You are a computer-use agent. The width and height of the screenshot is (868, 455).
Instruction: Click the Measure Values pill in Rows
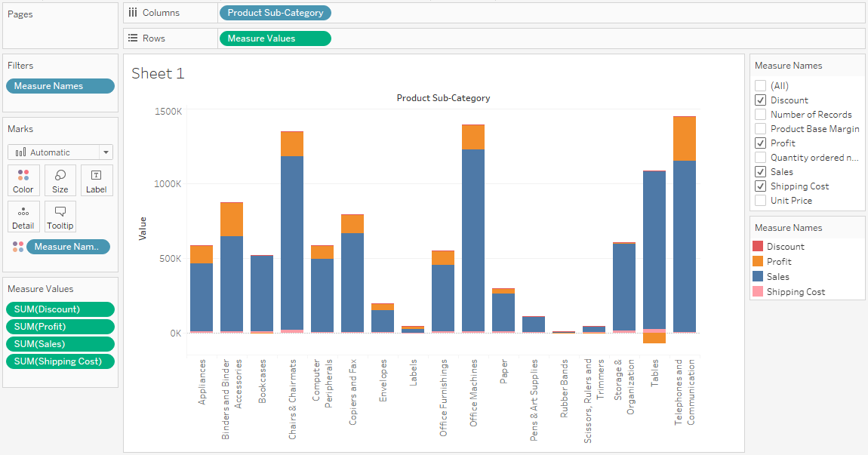[275, 38]
